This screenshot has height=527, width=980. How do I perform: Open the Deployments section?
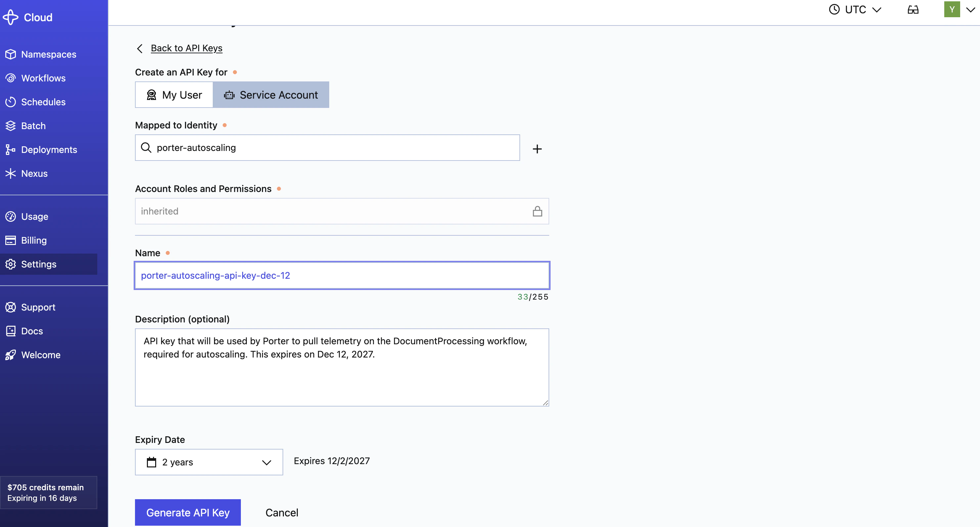(49, 150)
